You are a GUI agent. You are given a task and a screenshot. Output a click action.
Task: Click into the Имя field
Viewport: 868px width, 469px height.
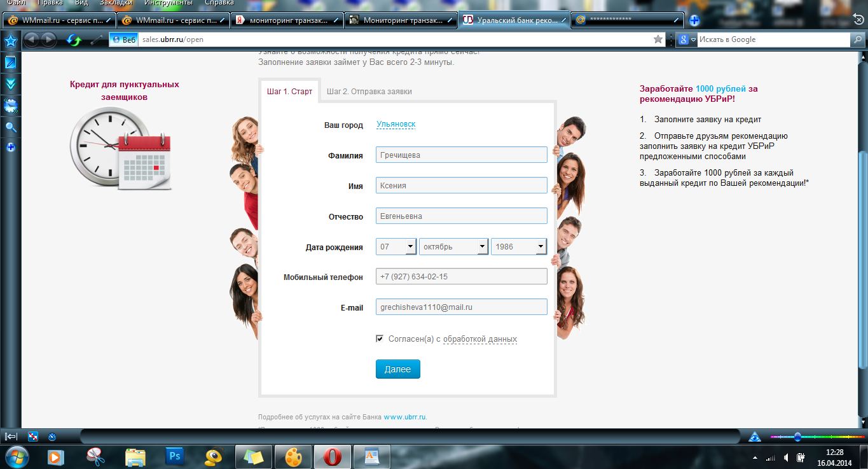(x=462, y=186)
